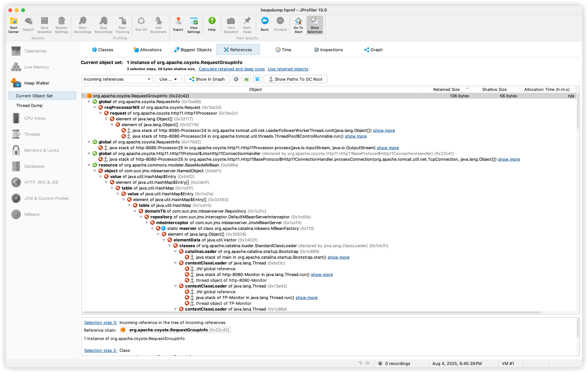This screenshot has width=588, height=373.
Task: Collapse the domainTb of Repository node
Action: [135, 211]
